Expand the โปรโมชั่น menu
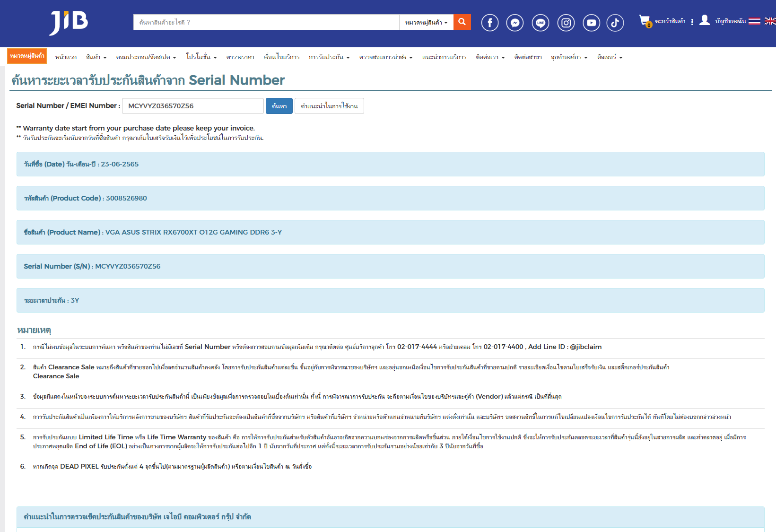The image size is (776, 532). click(x=201, y=57)
